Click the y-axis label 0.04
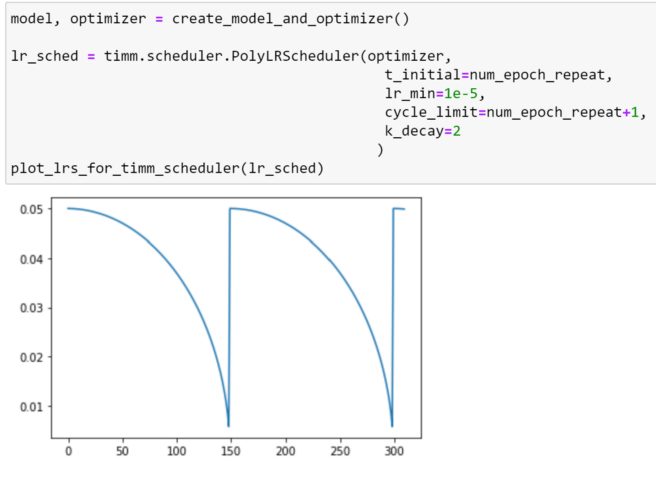656x481 pixels. 31,259
